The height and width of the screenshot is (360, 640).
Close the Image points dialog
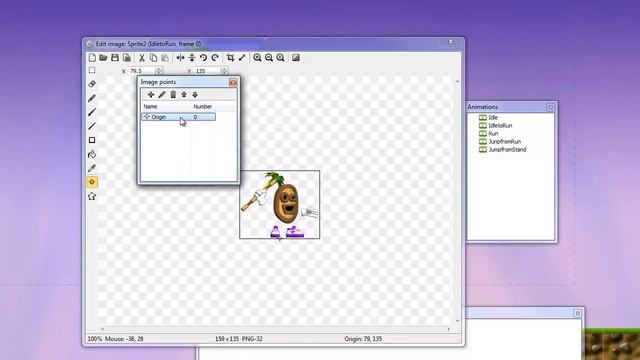pos(233,82)
